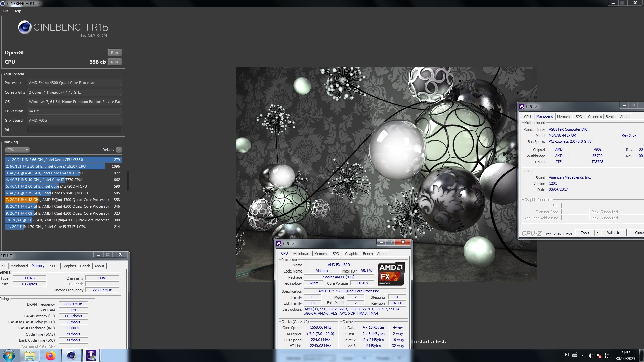
Task: Click the ranking panel resize grip handle
Action: tap(128, 181)
